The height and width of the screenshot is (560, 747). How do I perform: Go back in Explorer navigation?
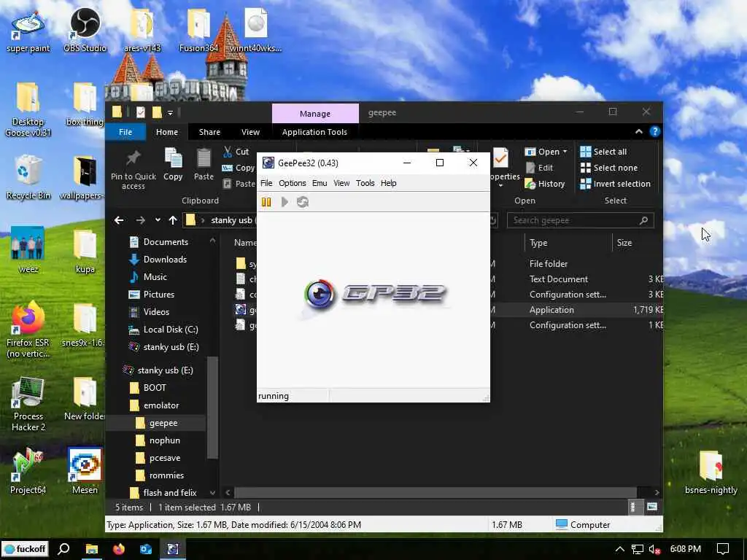[119, 220]
